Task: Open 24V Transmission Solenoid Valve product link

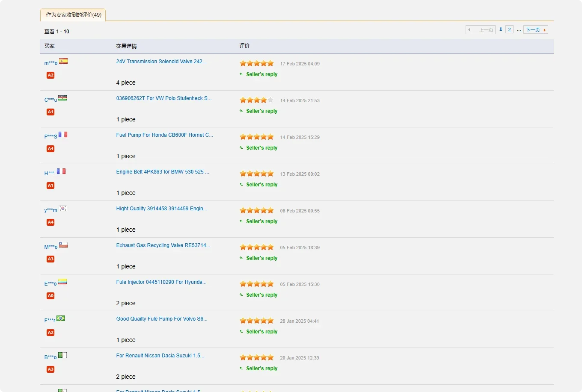Action: point(161,62)
